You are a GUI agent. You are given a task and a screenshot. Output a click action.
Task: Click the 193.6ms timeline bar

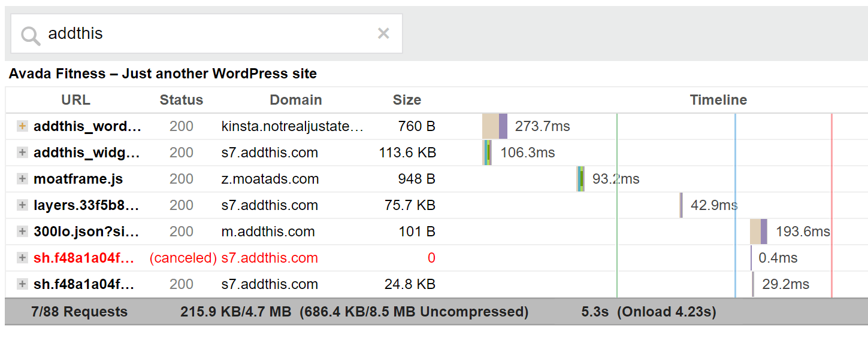758,232
